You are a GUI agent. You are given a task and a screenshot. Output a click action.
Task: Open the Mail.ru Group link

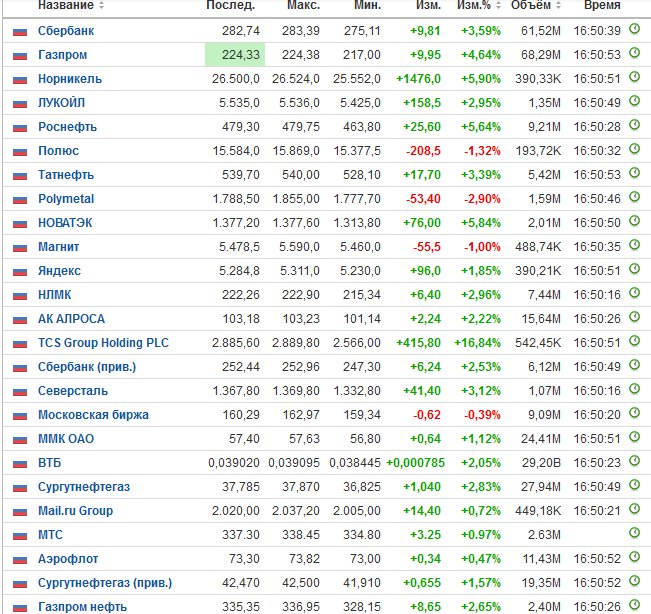(x=75, y=511)
